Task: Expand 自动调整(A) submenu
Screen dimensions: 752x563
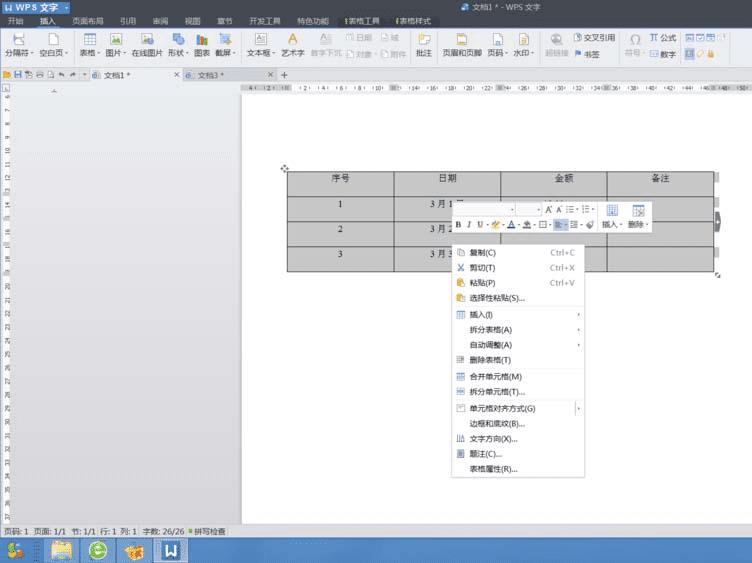Action: tap(518, 345)
